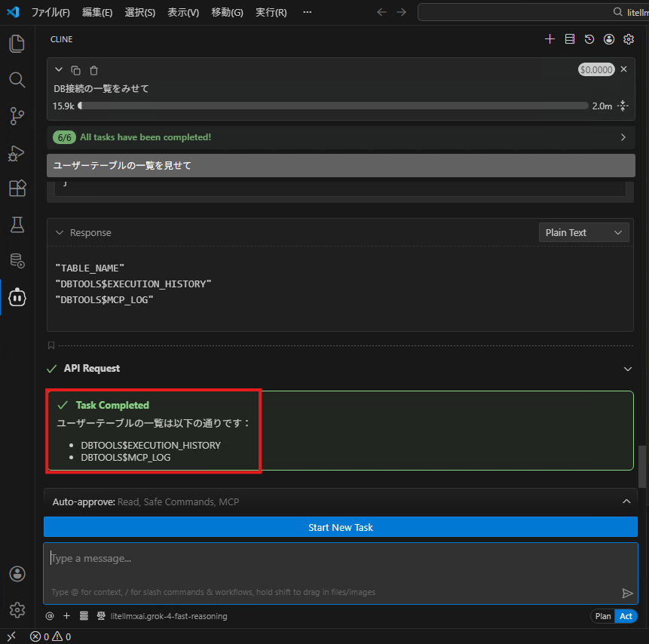
Task: Open the Explorer view in activity bar
Action: click(17, 44)
